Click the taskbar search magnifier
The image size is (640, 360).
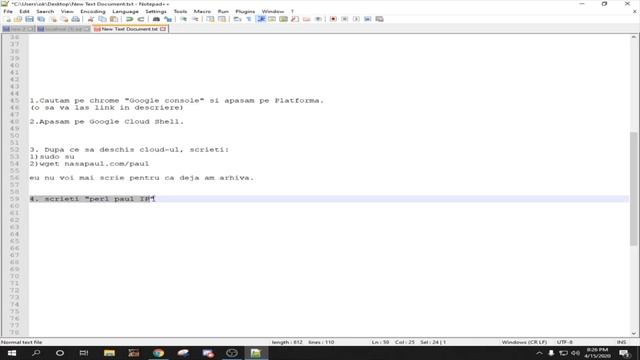pyautogui.click(x=36, y=353)
